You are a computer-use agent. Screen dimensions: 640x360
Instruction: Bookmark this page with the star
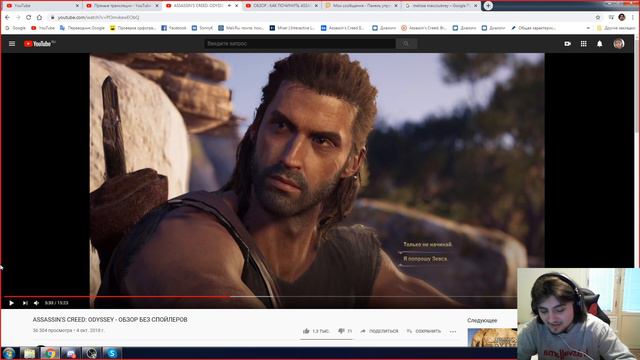598,18
